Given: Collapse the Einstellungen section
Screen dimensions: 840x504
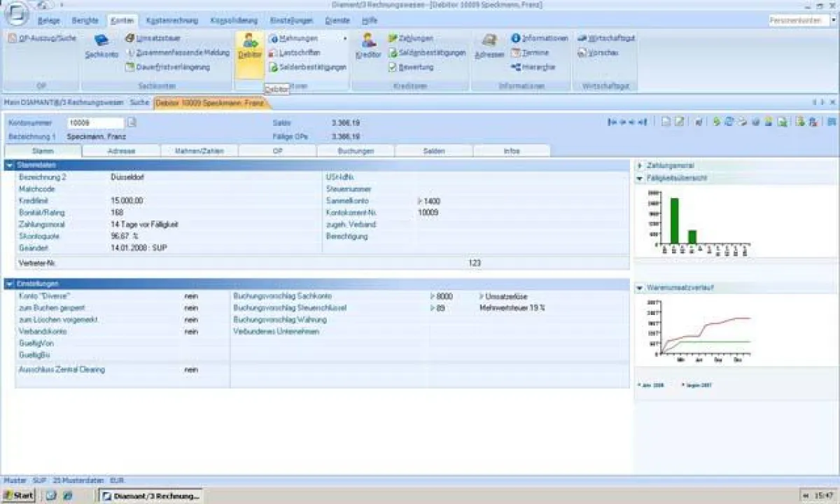Looking at the screenshot, I should pos(8,283).
